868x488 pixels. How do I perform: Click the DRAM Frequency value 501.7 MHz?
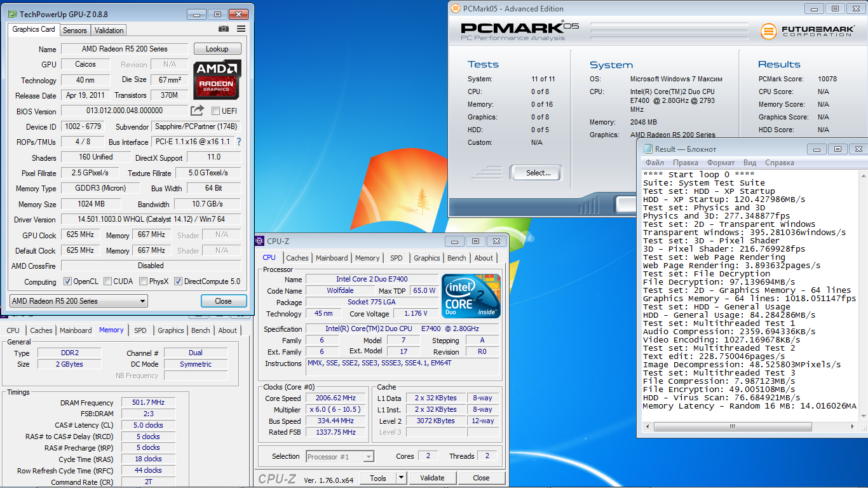[148, 402]
